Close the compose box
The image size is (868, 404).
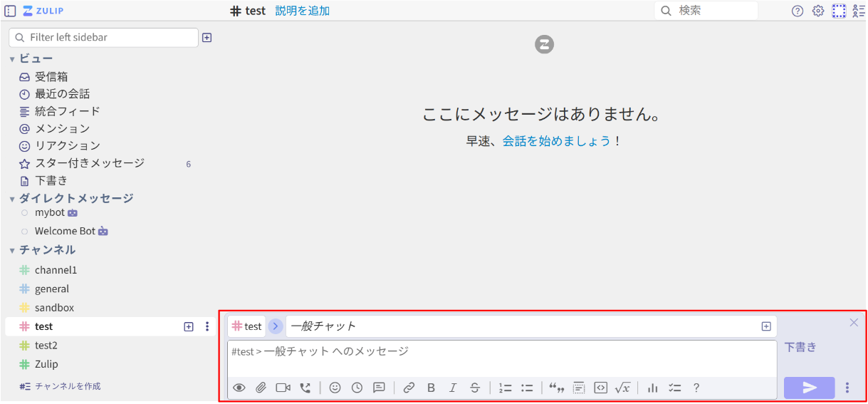[x=854, y=323]
